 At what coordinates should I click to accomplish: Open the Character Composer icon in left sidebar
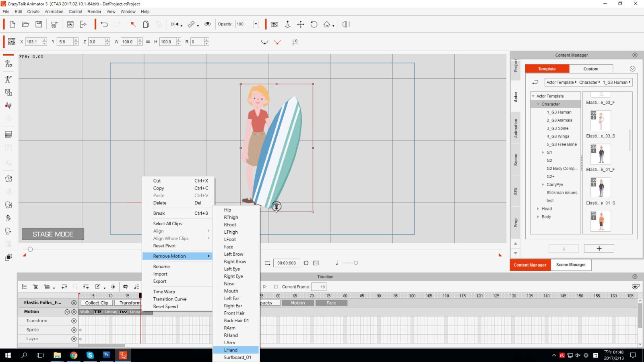tap(8, 64)
